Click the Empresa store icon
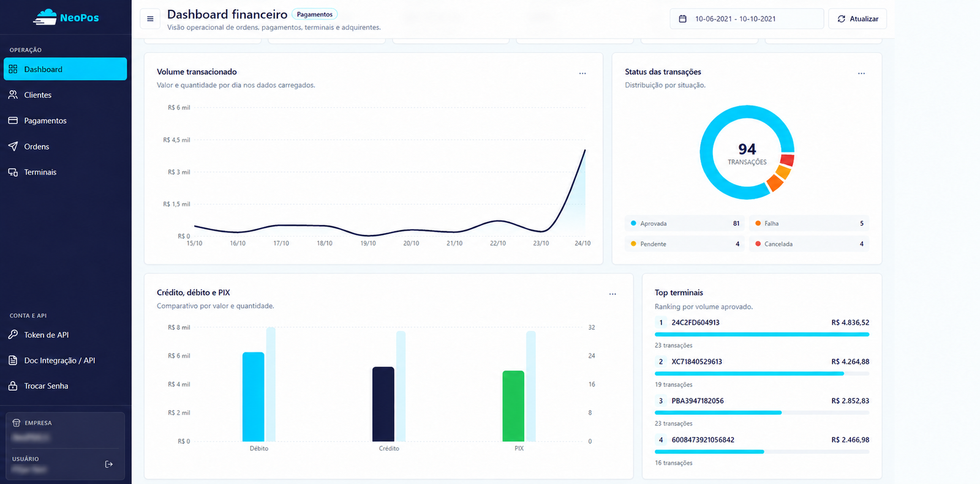The image size is (980, 484). pos(17,423)
